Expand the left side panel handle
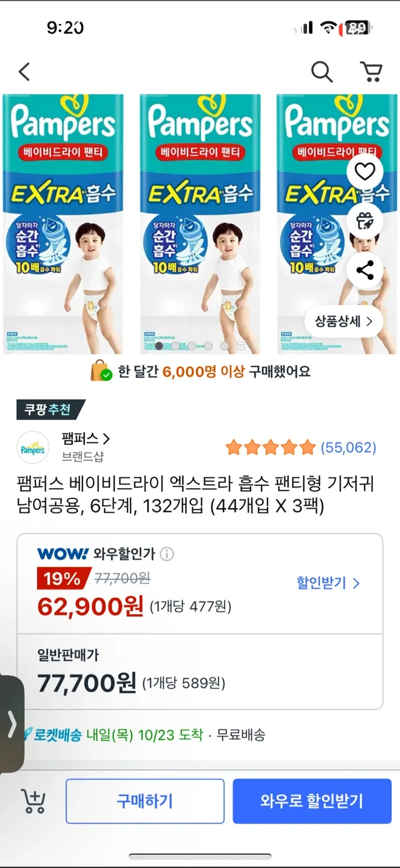Image resolution: width=400 pixels, height=868 pixels. [x=11, y=724]
